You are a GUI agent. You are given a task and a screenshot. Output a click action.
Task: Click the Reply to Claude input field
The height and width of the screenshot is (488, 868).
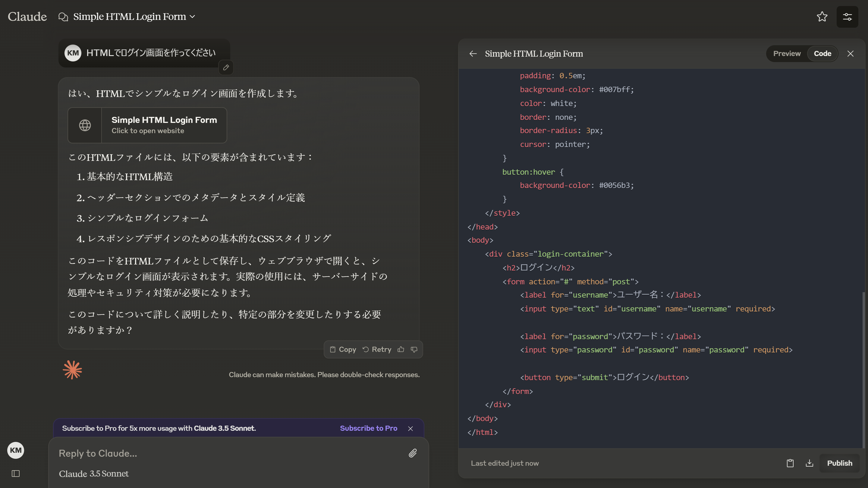click(x=229, y=453)
